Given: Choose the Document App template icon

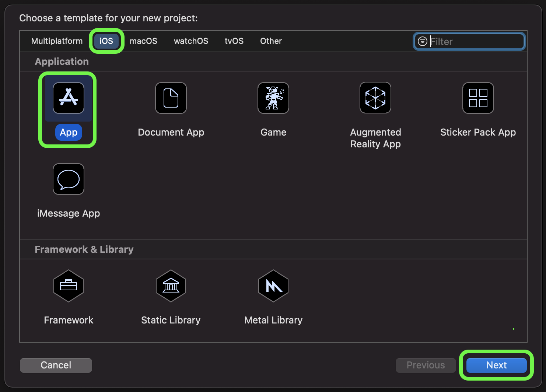Looking at the screenshot, I should pos(171,98).
